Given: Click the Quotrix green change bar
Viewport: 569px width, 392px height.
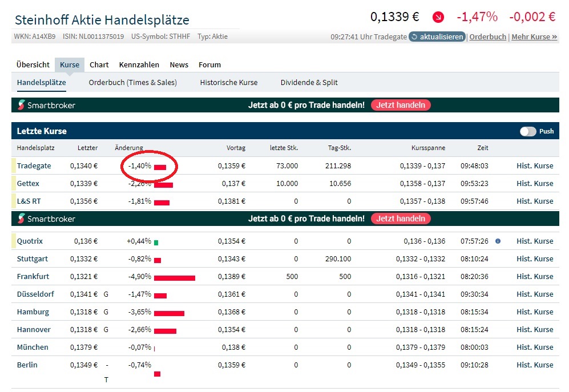Looking at the screenshot, I should [x=156, y=243].
